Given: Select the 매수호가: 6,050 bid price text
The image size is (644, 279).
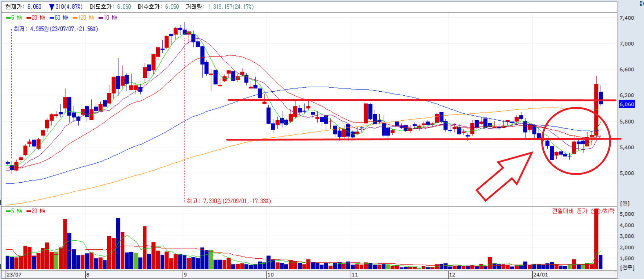Looking at the screenshot, I should [x=158, y=7].
